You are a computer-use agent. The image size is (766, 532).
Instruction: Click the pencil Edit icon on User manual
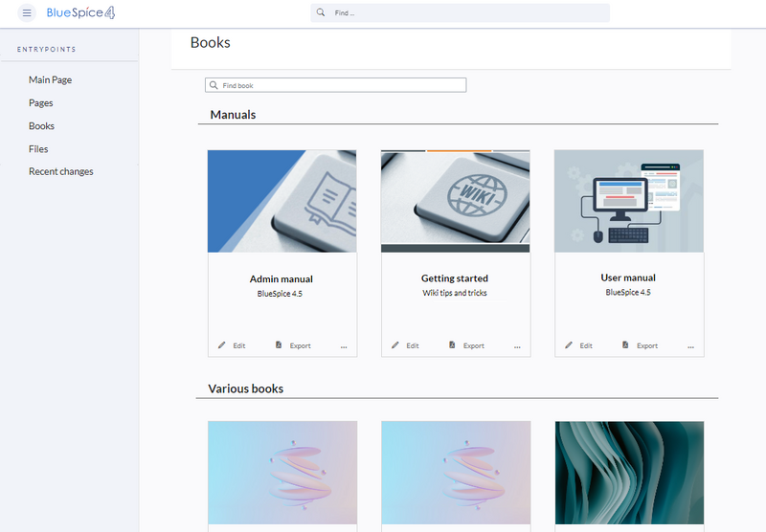(x=569, y=345)
